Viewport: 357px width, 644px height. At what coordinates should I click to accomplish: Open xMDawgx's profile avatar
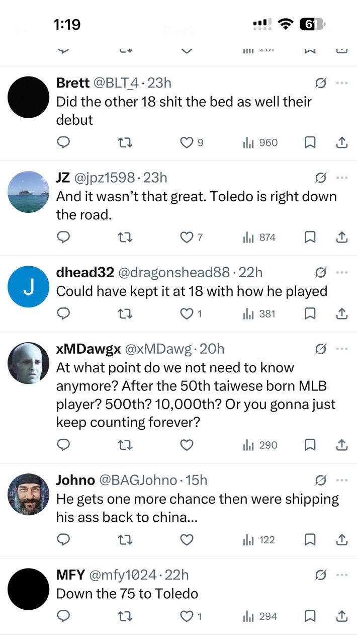pyautogui.click(x=28, y=363)
